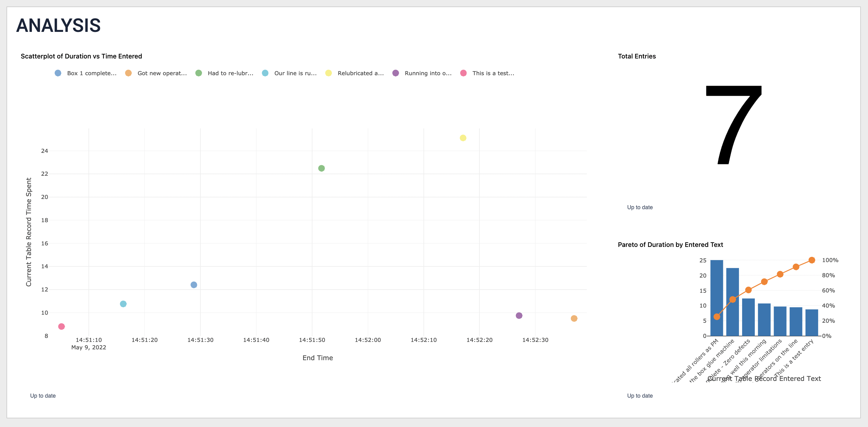
Task: Click 'Up to date' under the Pareto chart
Action: coord(640,396)
